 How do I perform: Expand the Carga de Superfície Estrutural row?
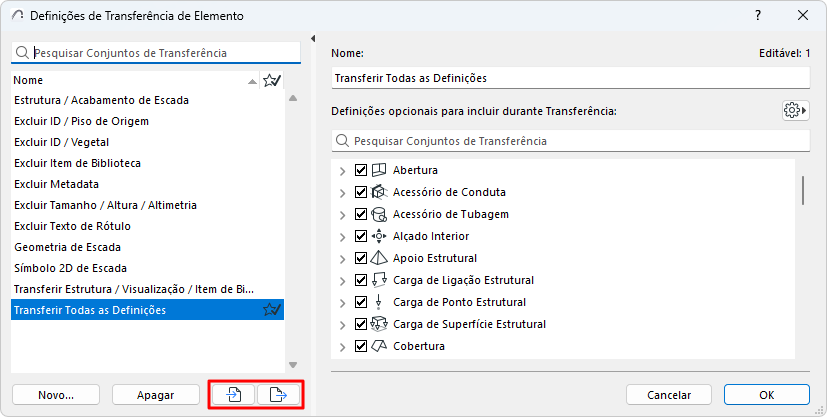point(343,324)
